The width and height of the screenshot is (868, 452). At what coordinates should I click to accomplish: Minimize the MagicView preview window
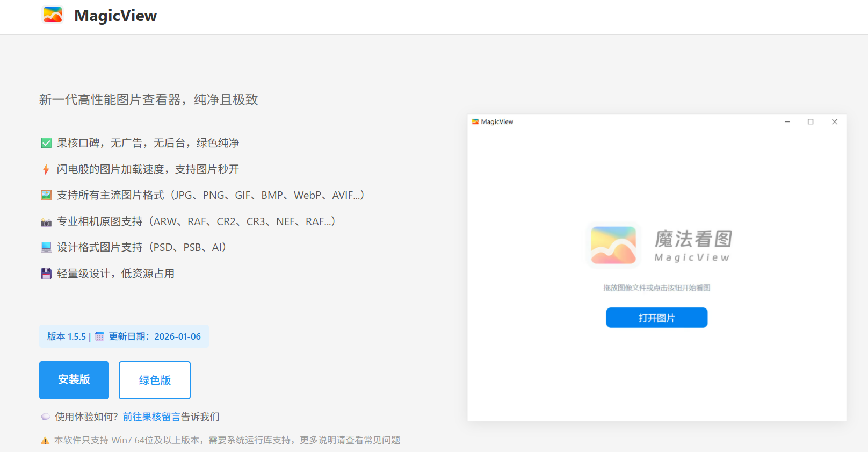click(787, 122)
